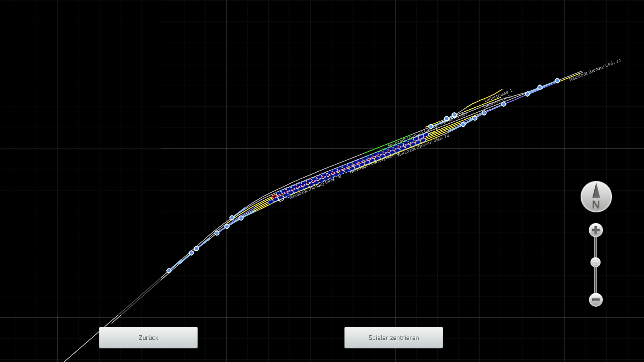This screenshot has width=644, height=362.
Task: Click the north compass icon
Action: click(x=596, y=197)
